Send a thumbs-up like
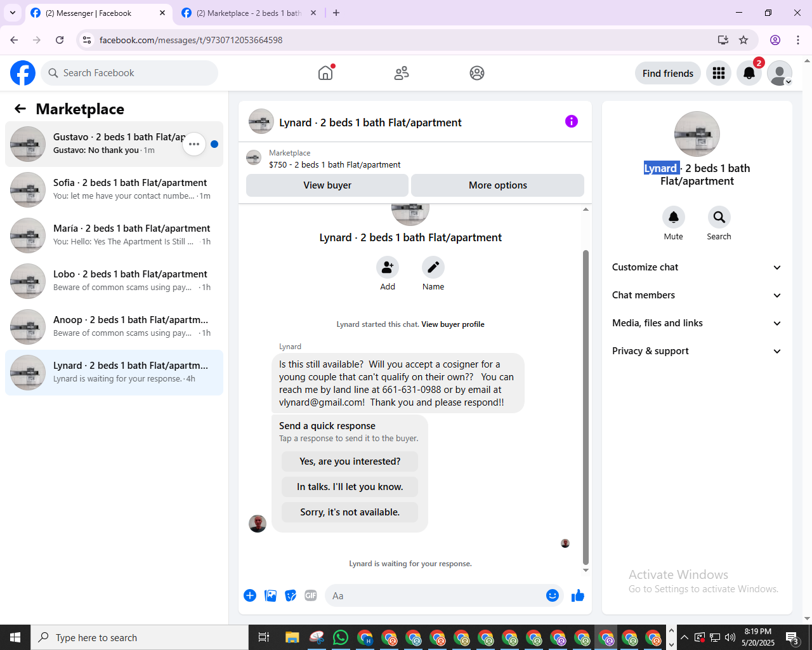The width and height of the screenshot is (812, 650). coord(578,595)
